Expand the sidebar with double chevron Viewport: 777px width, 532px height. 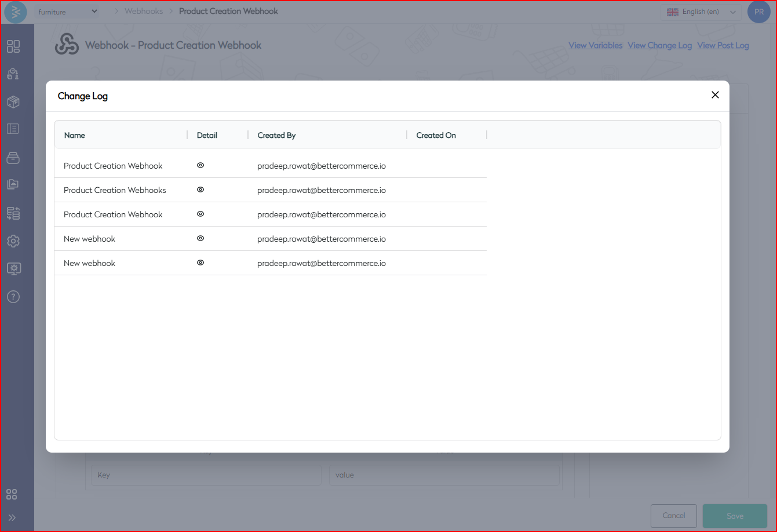coord(12,518)
